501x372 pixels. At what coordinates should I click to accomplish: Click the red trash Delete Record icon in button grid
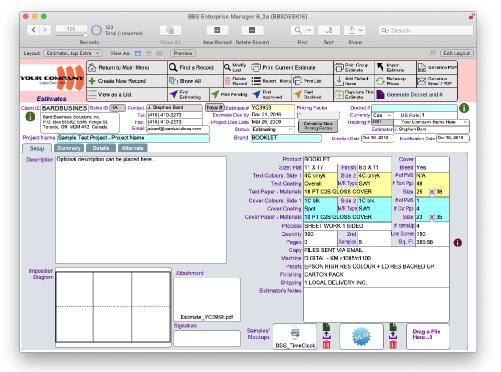point(227,81)
